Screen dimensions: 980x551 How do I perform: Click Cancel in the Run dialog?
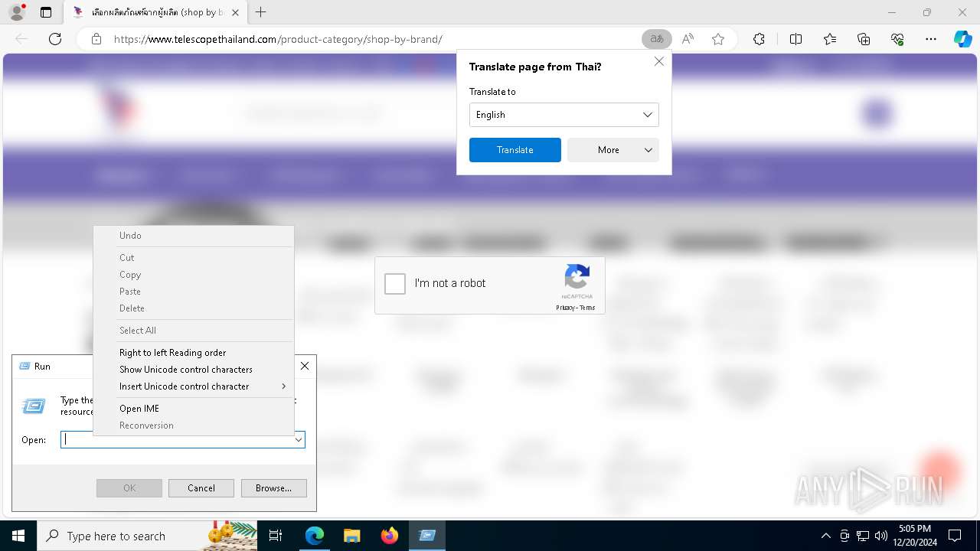point(201,488)
